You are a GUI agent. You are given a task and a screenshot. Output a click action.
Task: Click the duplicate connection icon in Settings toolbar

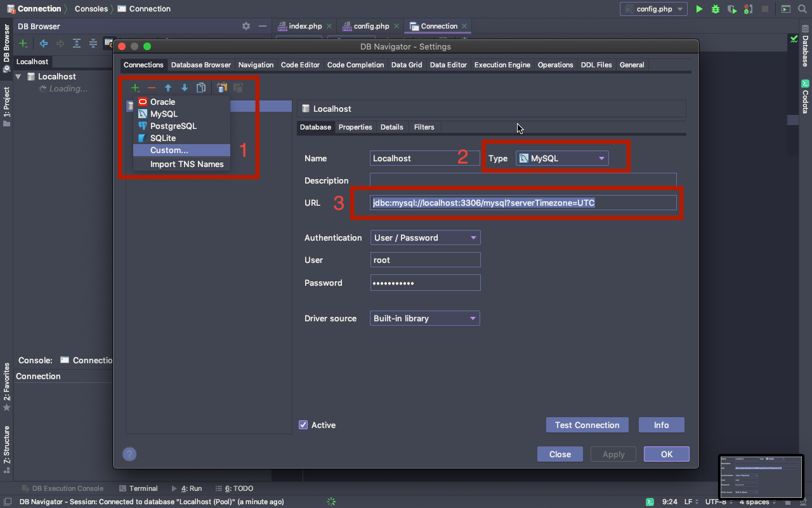click(x=201, y=88)
